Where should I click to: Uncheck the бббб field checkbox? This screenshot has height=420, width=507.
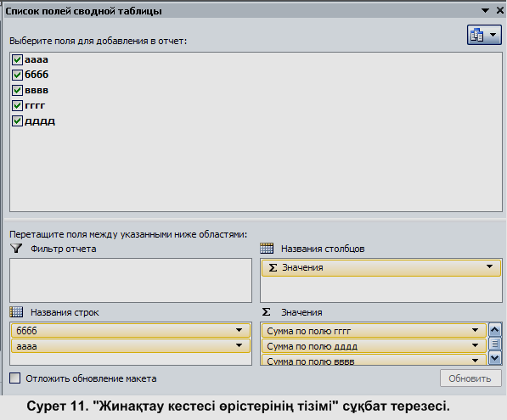click(17, 75)
